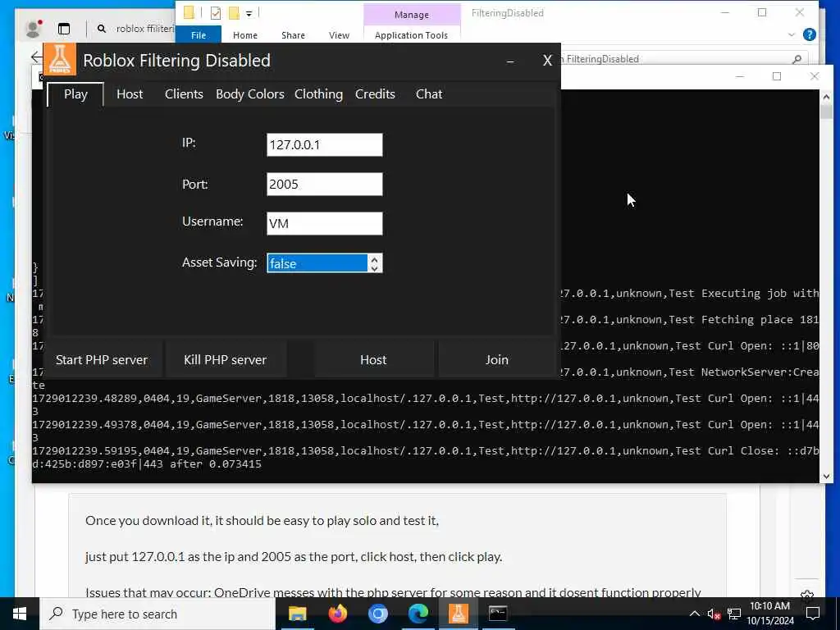The image size is (840, 630).
Task: Click the network tray icon
Action: (734, 614)
